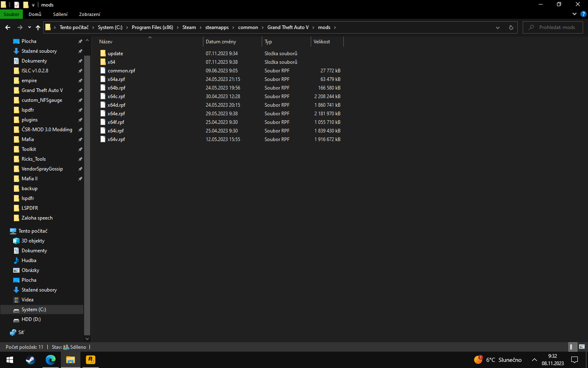Select Síť network in navigation pane

(x=21, y=332)
